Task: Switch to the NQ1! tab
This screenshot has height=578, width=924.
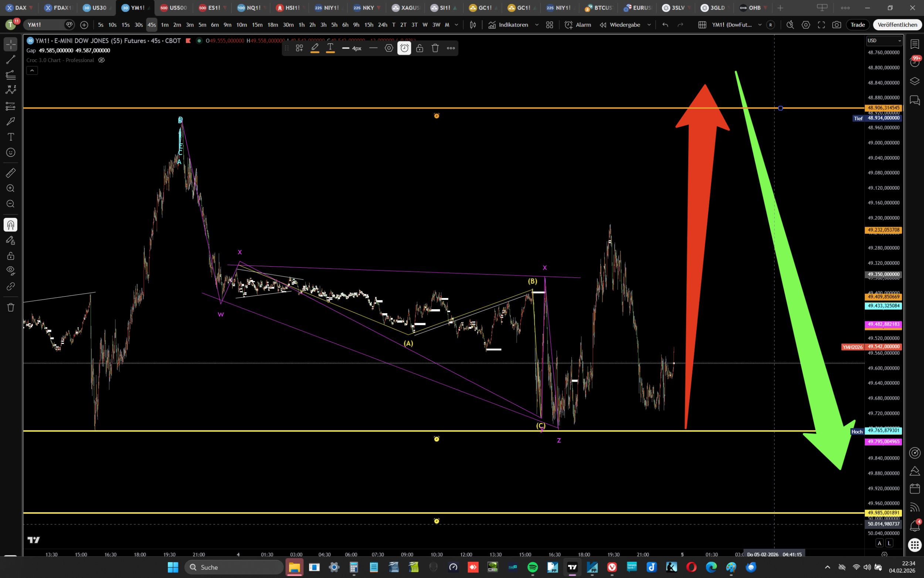Action: tap(251, 8)
